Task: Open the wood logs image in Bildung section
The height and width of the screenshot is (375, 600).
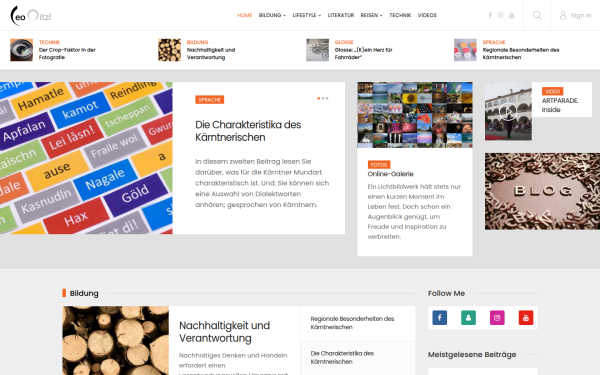Action: [x=116, y=341]
